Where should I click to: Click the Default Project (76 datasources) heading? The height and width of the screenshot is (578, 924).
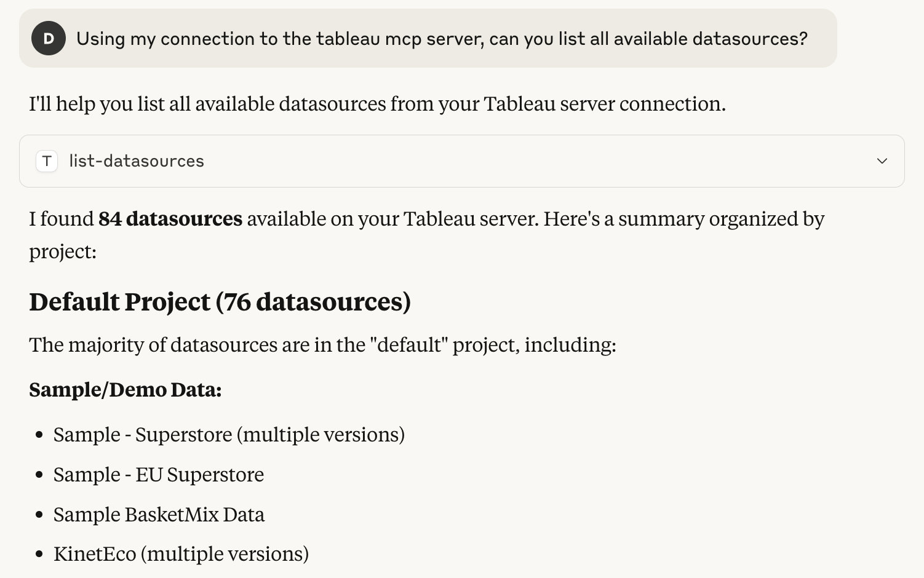pyautogui.click(x=220, y=301)
